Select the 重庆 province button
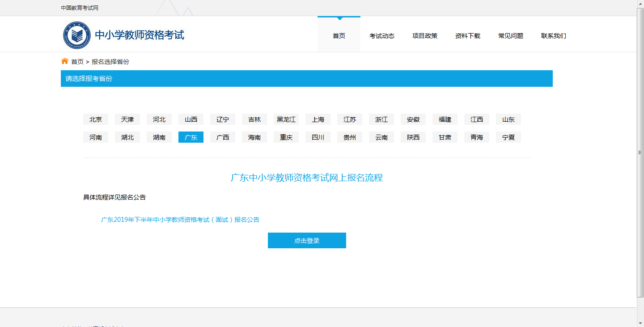The height and width of the screenshot is (327, 644). click(286, 137)
